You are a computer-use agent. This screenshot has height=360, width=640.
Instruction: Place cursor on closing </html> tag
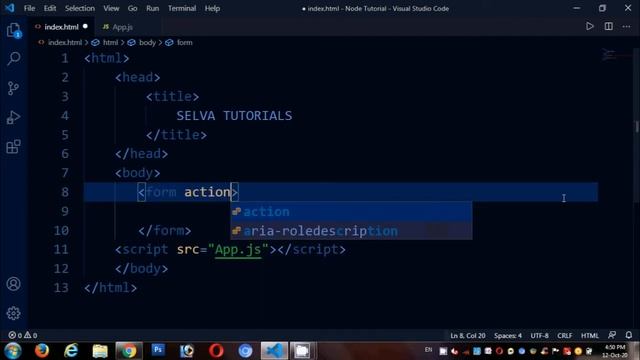tap(111, 288)
